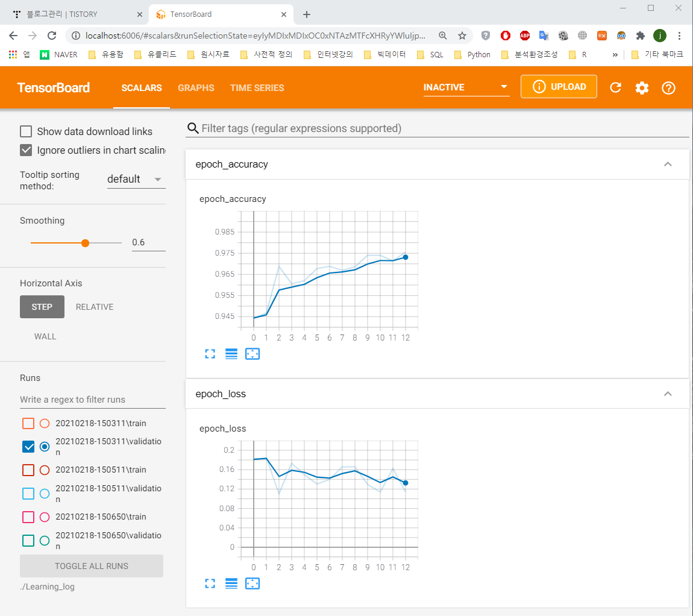Click the smoothing value field 0.6

148,242
